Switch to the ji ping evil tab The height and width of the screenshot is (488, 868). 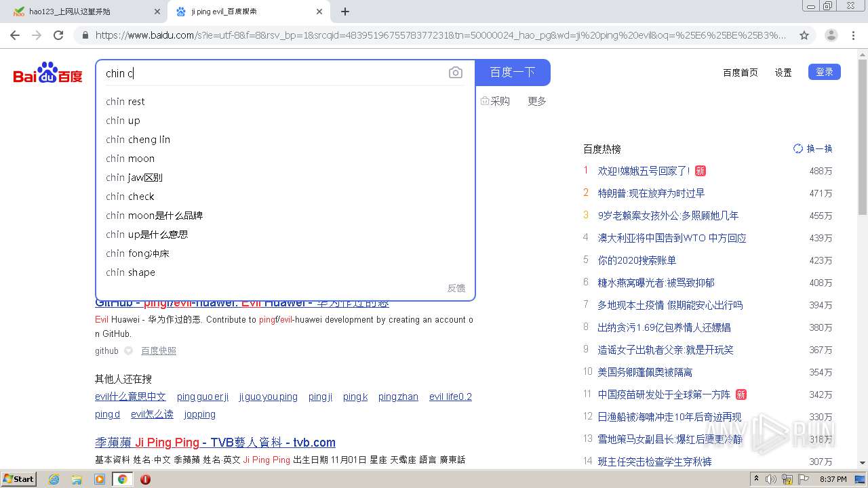[248, 12]
